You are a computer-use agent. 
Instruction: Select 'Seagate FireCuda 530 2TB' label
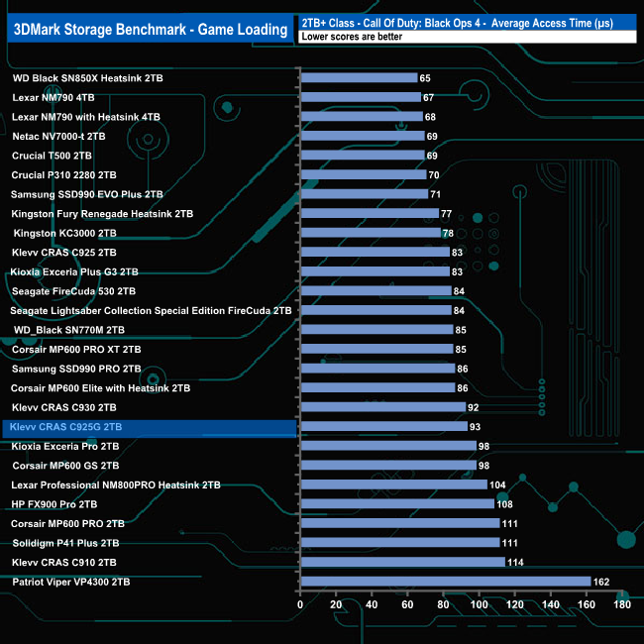pos(73,291)
